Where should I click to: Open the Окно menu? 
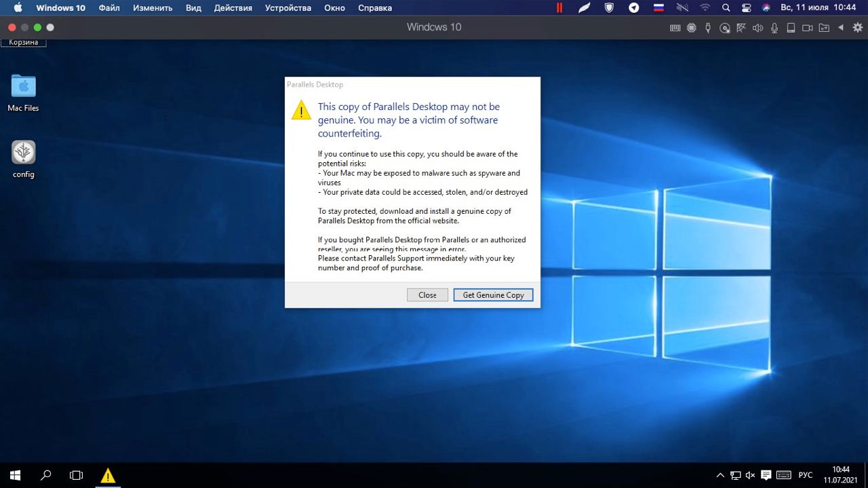click(334, 8)
